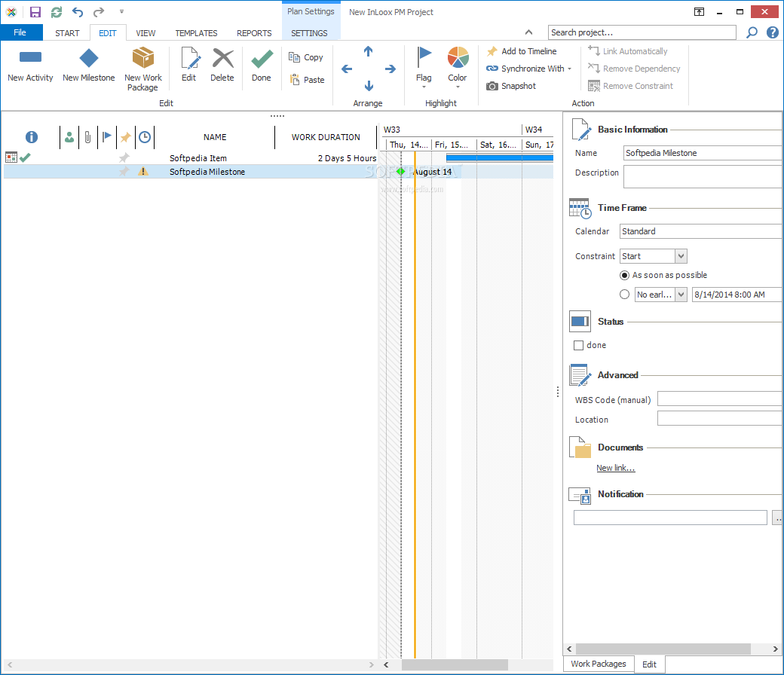Take a Snapshot of the plan
784x675 pixels.
coord(511,86)
